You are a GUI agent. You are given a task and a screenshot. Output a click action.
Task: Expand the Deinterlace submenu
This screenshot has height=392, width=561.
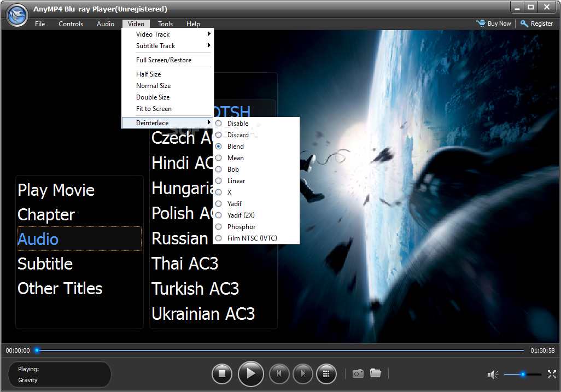tap(168, 122)
